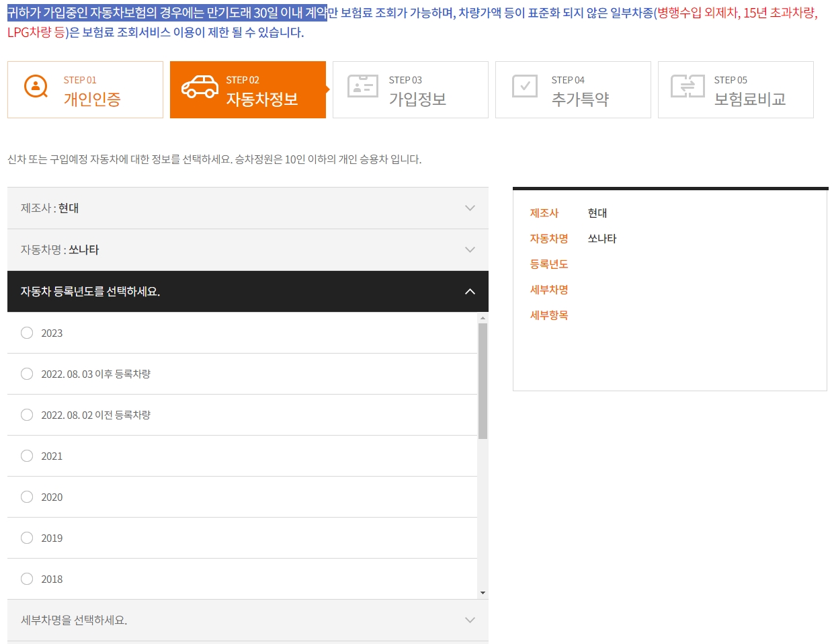Click the car icon in STEP 02
832x644 pixels.
(200, 87)
